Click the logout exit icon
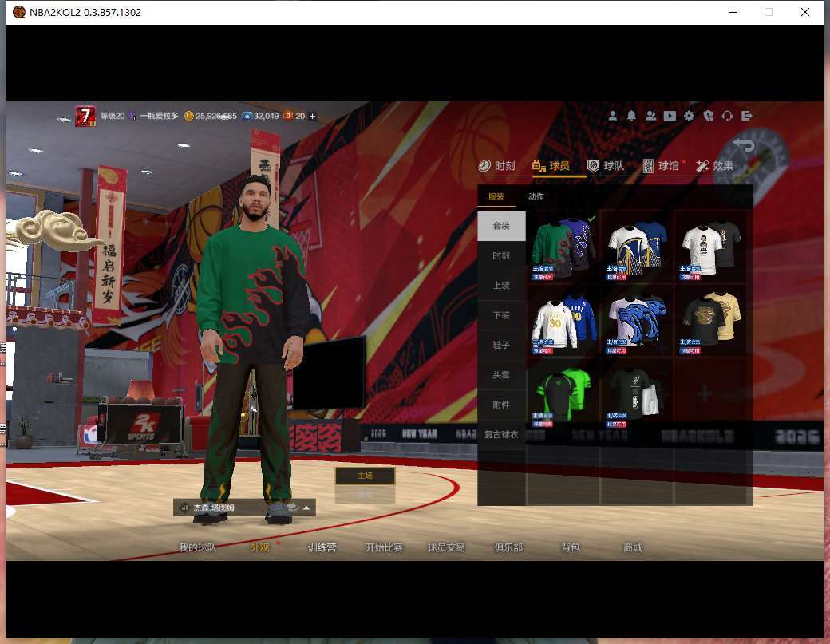 pyautogui.click(x=747, y=116)
